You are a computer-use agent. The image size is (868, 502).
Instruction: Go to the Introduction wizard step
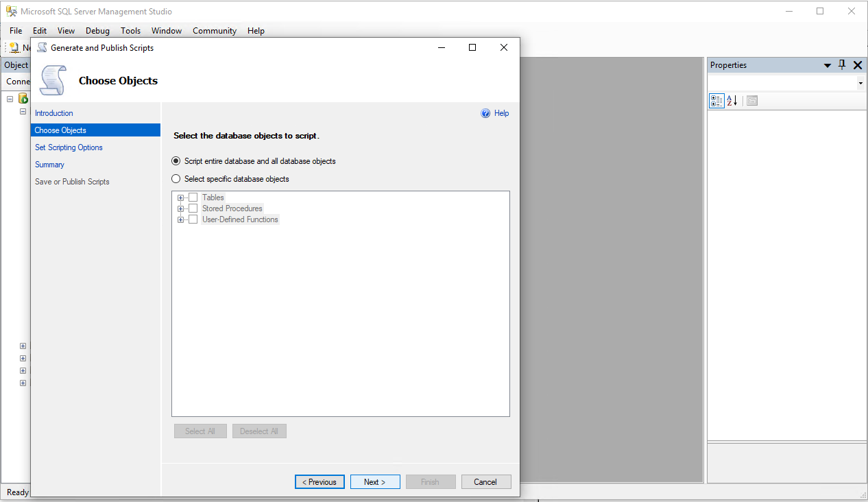(54, 113)
